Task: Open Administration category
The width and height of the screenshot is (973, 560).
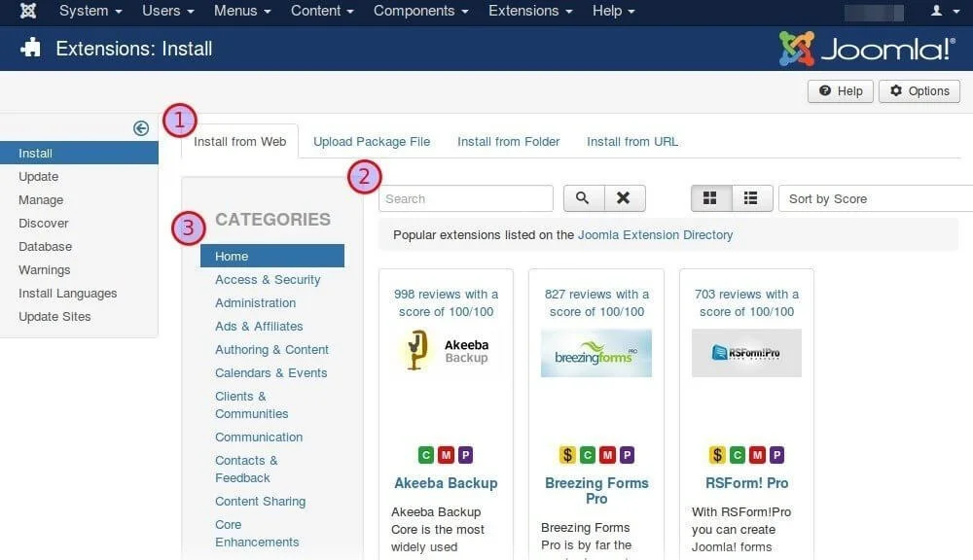Action: 256,302
